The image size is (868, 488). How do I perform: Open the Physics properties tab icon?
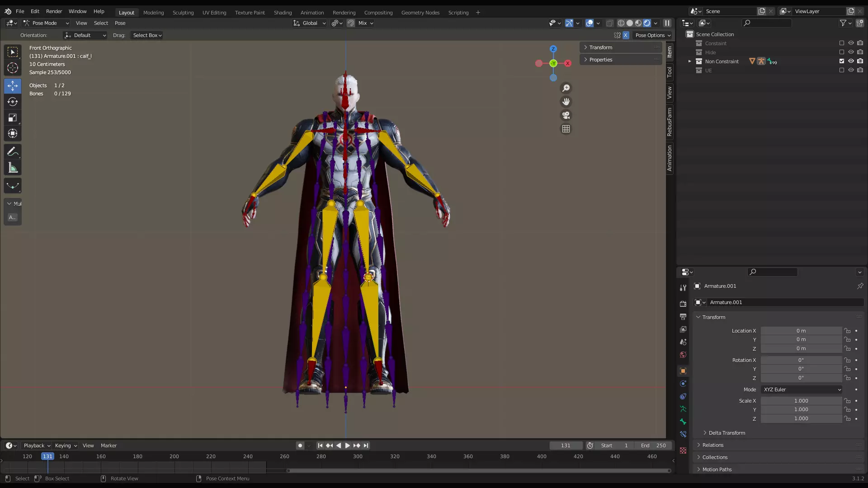click(683, 384)
